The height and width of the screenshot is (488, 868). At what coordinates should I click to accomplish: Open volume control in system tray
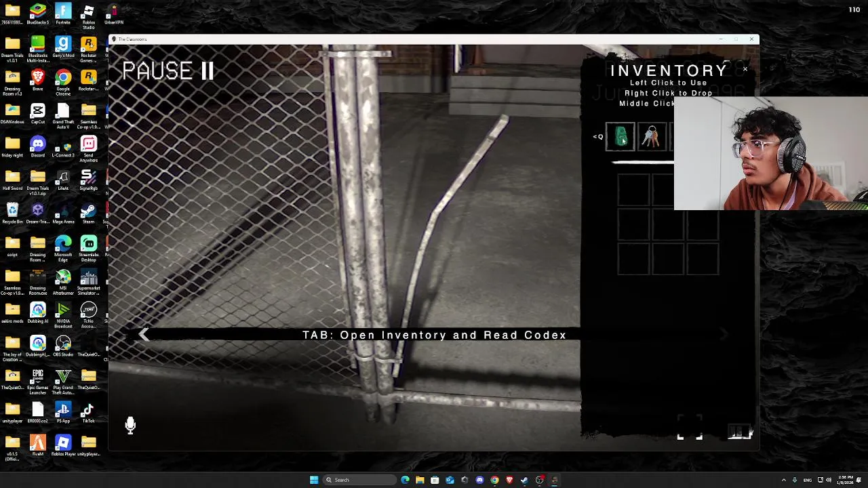pyautogui.click(x=829, y=480)
